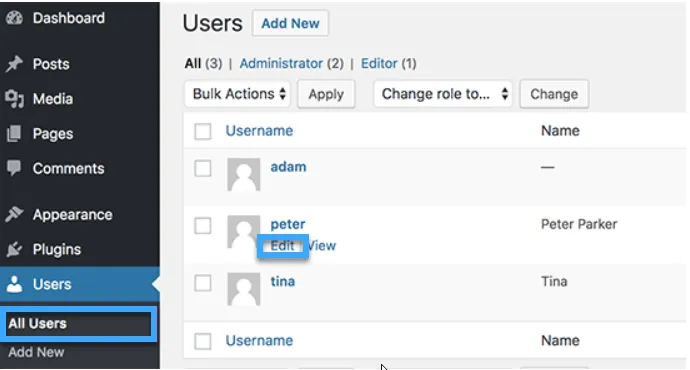Click the Edit link under peter
The height and width of the screenshot is (370, 690).
click(283, 245)
